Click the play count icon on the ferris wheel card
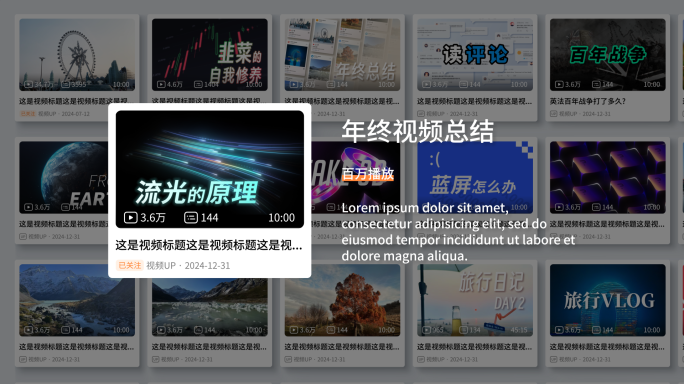The image size is (684, 384). (28, 84)
